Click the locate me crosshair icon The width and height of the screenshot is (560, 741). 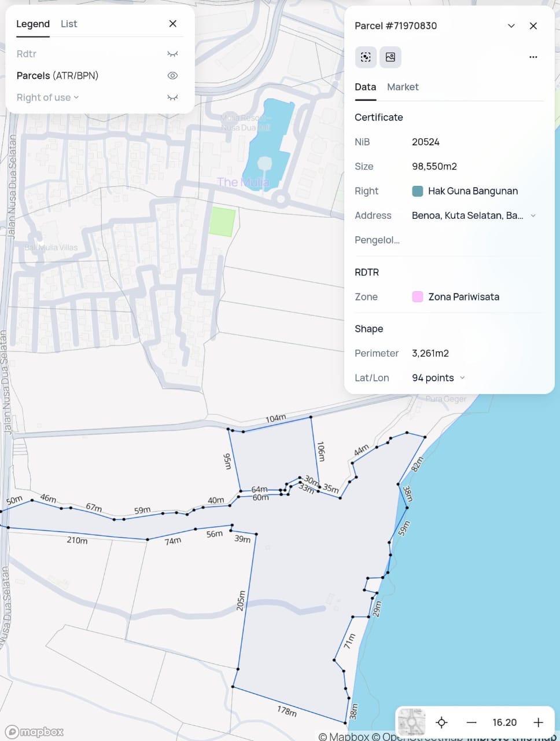coord(441,722)
